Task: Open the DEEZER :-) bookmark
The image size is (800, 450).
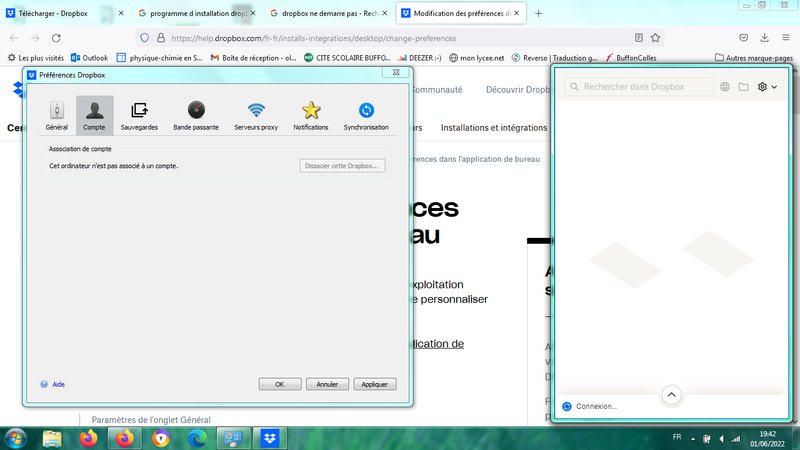Action: point(419,58)
